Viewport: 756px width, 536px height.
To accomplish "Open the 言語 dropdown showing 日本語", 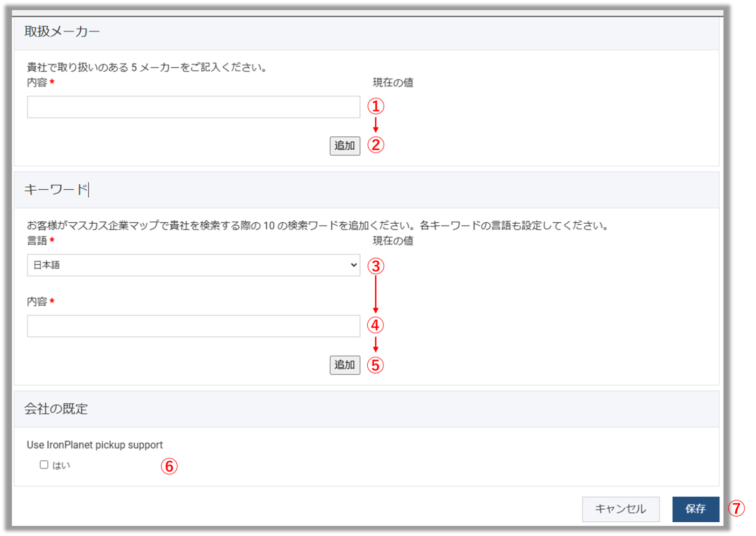I will point(193,265).
